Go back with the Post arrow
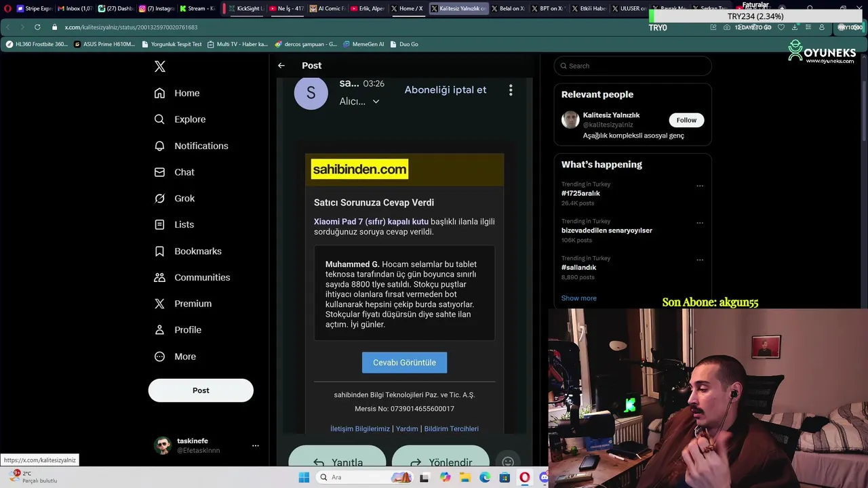Image resolution: width=868 pixels, height=488 pixels. 281,66
